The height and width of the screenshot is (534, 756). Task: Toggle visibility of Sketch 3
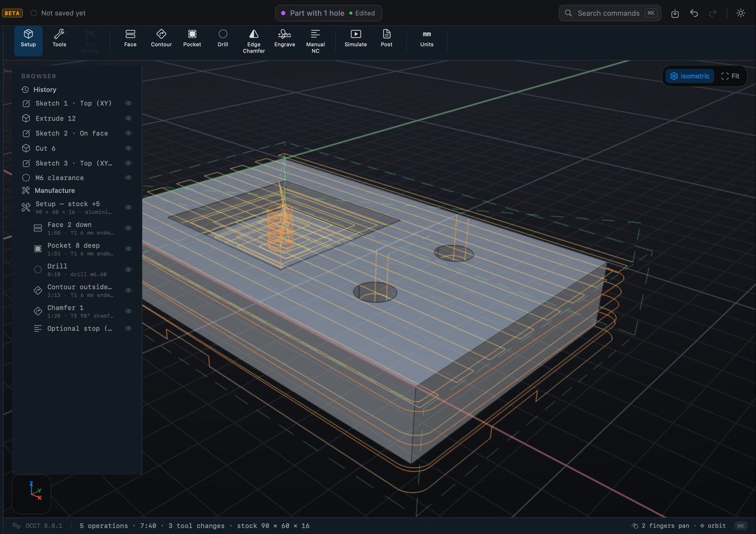coord(128,163)
